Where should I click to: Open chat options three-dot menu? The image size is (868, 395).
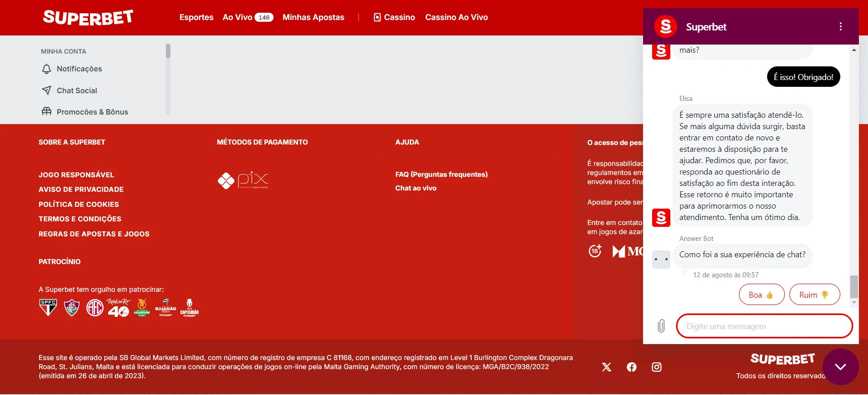tap(841, 26)
